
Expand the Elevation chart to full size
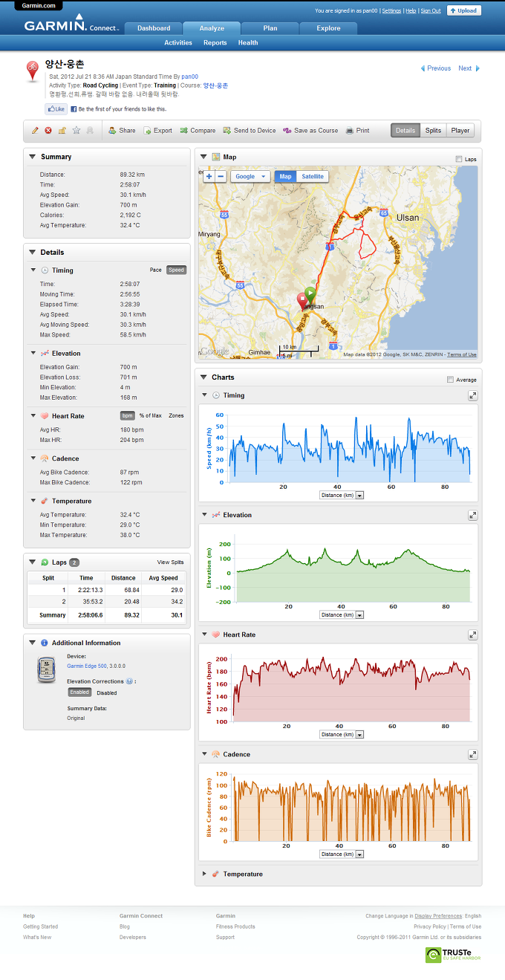472,515
